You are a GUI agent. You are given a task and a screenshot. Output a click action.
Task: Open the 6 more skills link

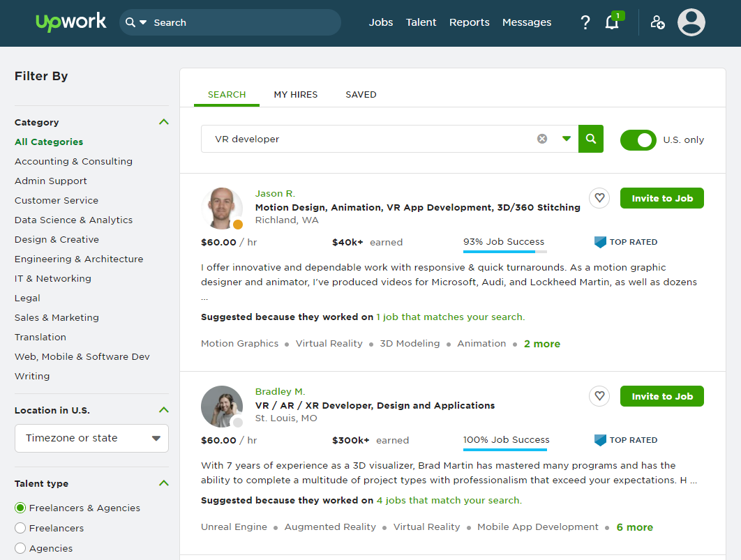click(x=634, y=527)
